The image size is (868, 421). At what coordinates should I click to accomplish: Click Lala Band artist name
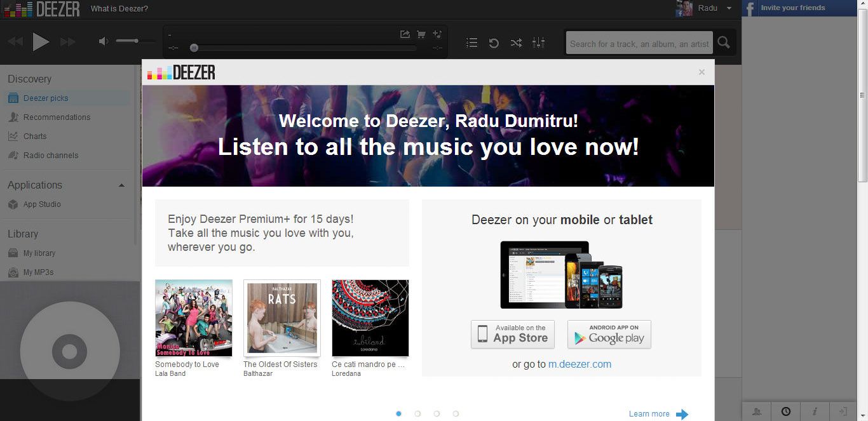pos(170,374)
